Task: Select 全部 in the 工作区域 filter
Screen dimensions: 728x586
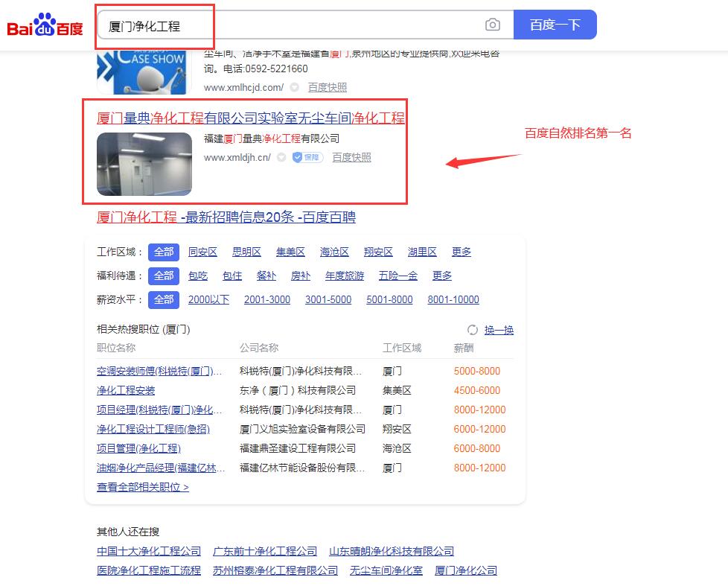Action: pyautogui.click(x=163, y=252)
